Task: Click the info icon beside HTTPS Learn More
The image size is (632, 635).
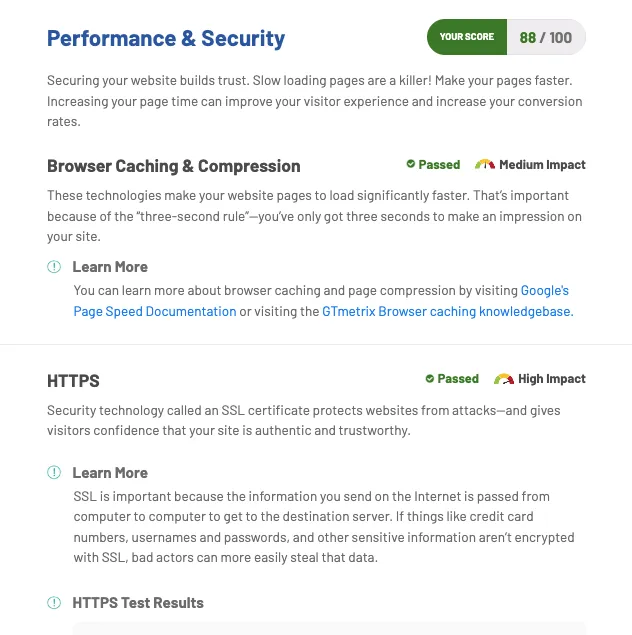Action: 54,472
